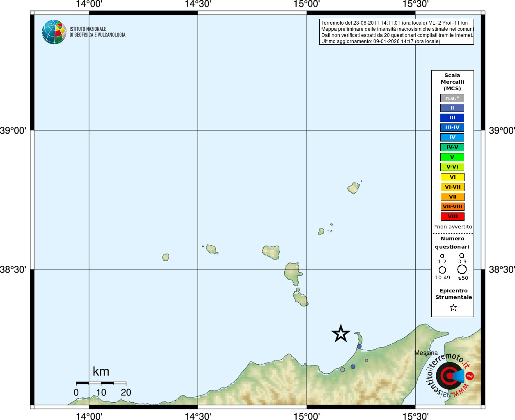The height and width of the screenshot is (420, 515).
Task: Click the gray not-felt dot on Sicily coast
Action: point(343,370)
